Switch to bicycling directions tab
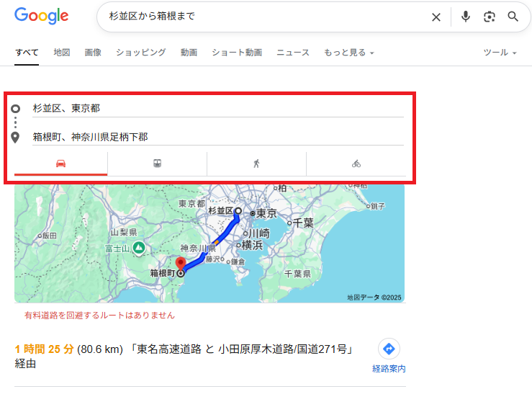 (x=356, y=164)
